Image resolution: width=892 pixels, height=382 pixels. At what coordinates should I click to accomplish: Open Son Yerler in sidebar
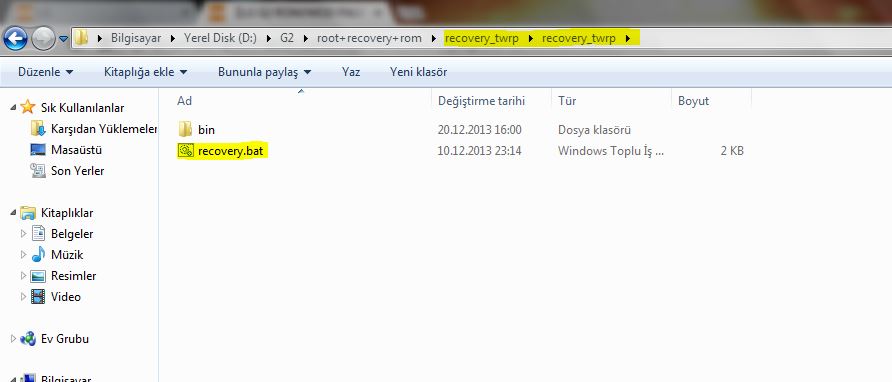[77, 171]
